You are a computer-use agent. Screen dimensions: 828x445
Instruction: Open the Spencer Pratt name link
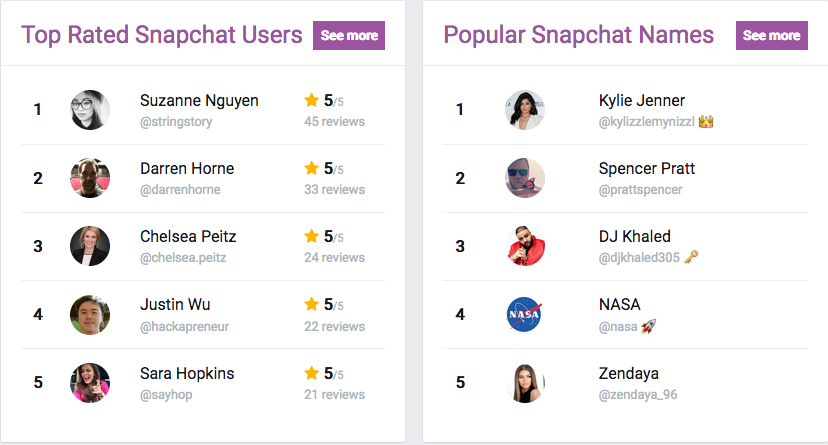pos(646,168)
